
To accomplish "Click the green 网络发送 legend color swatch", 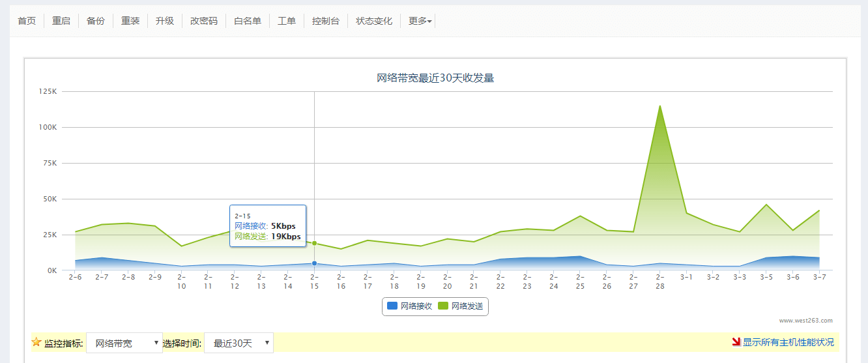I will (443, 306).
